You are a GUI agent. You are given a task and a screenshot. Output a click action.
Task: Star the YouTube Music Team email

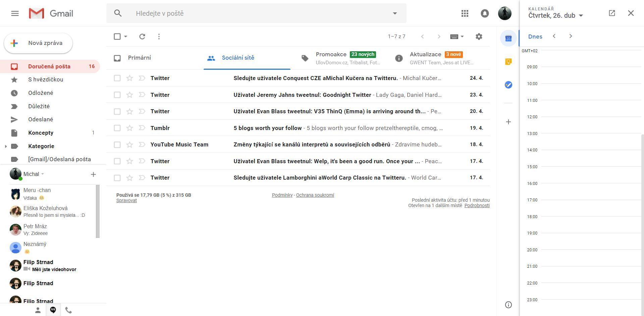129,144
